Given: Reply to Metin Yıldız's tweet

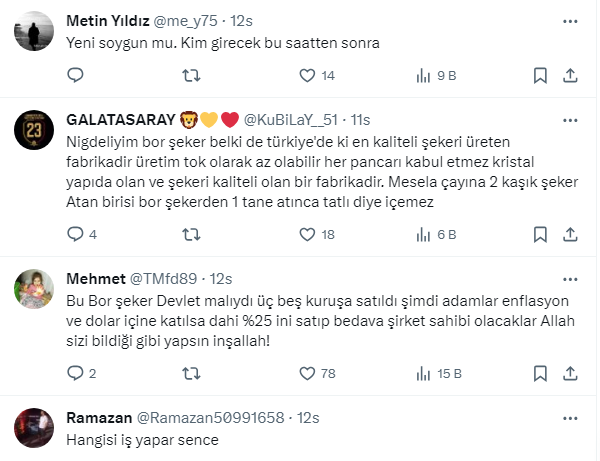Looking at the screenshot, I should [x=75, y=75].
